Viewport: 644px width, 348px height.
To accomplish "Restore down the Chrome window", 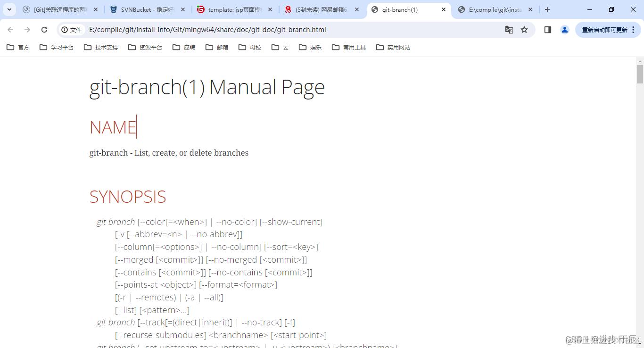I will 611,9.
